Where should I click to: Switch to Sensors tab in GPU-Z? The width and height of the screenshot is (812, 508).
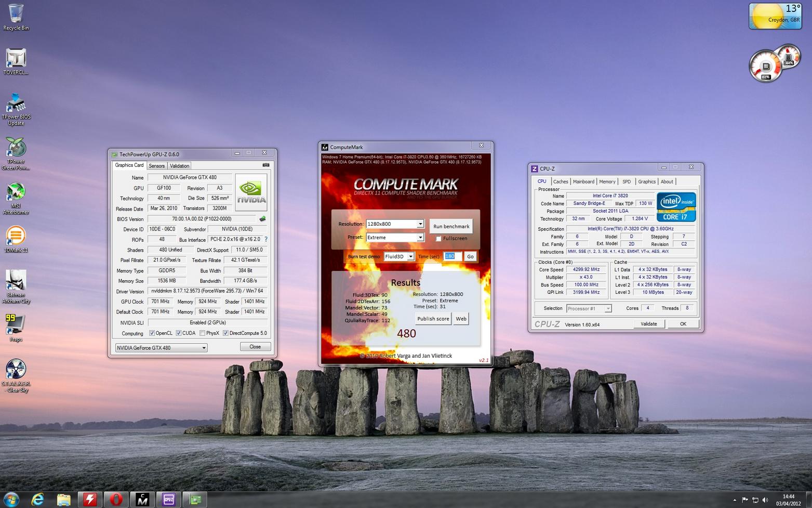point(156,166)
